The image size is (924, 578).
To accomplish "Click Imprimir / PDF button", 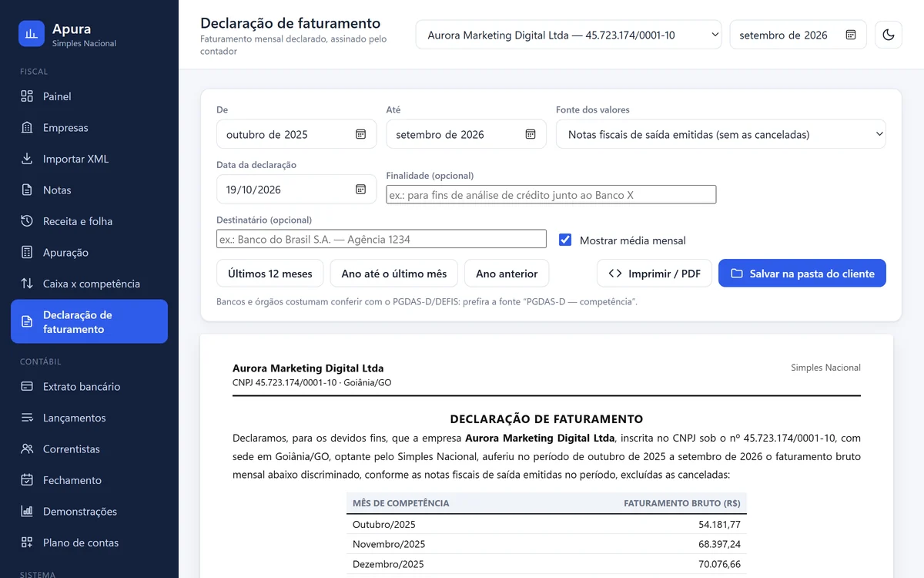I will tap(654, 274).
